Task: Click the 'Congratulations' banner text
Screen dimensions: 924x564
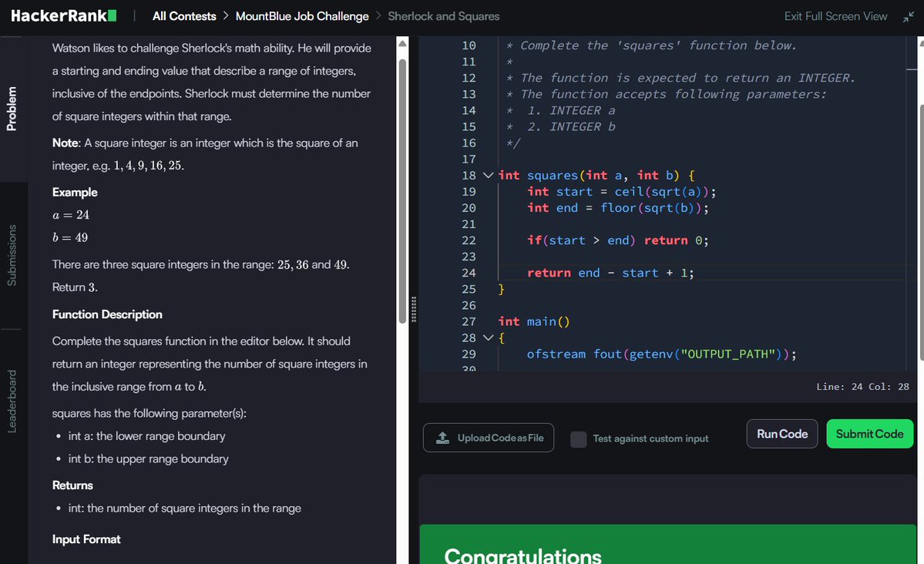Action: pos(522,556)
